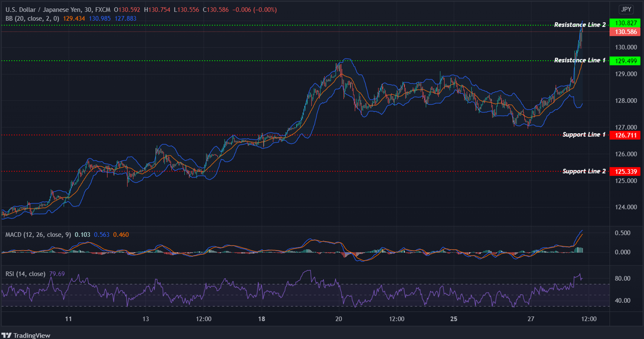The height and width of the screenshot is (339, 644).
Task: Click the JPY currency unit icon
Action: [x=626, y=9]
